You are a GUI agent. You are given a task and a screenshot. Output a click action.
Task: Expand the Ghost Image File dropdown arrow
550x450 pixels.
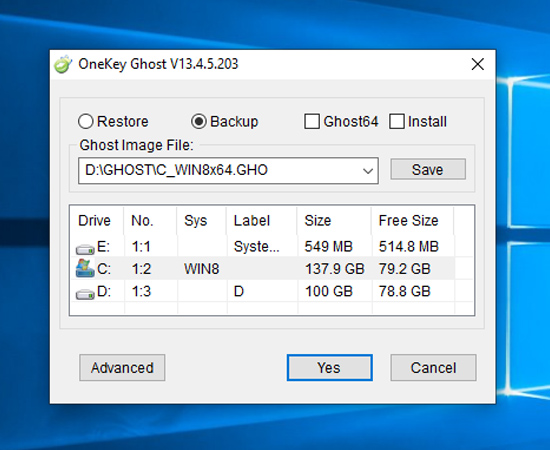(368, 171)
